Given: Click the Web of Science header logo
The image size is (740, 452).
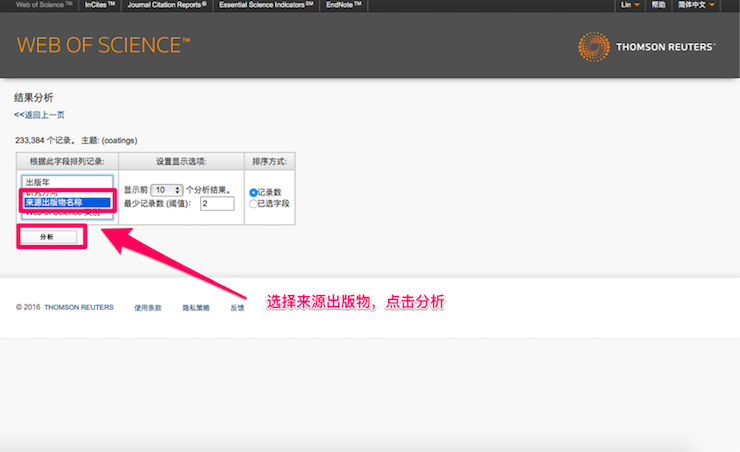Looking at the screenshot, I should click(103, 45).
